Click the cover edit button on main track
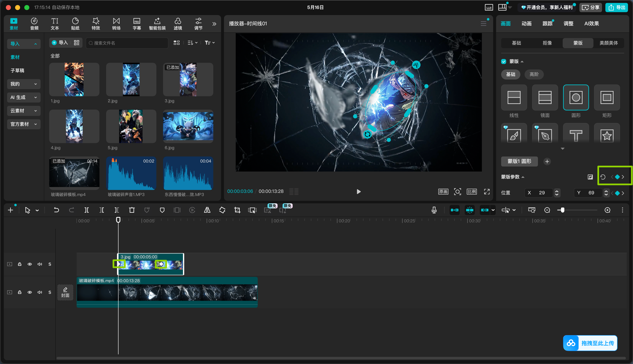 click(x=65, y=292)
